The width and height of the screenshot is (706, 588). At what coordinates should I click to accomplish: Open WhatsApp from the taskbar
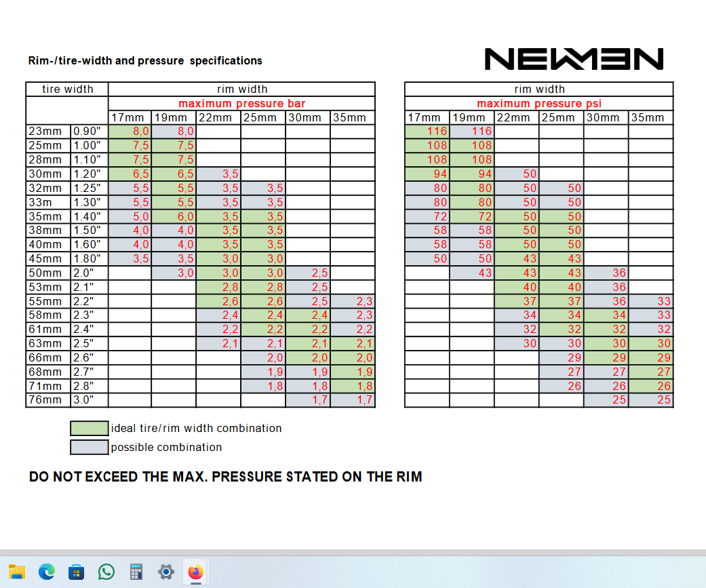tap(106, 572)
